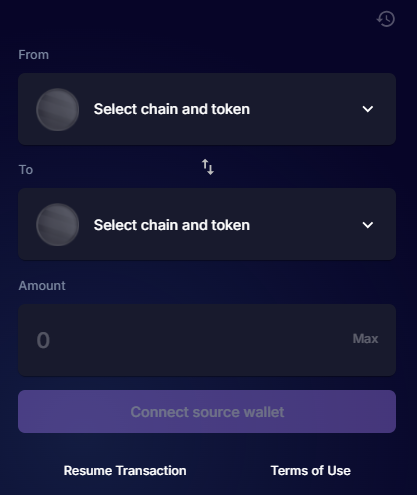Expand the From chevron arrow

point(368,109)
